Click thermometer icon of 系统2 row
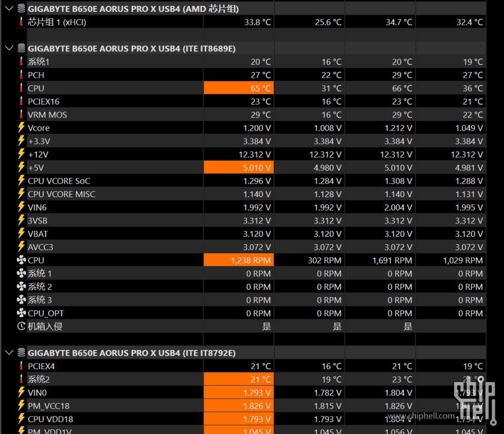Image resolution: width=504 pixels, height=434 pixels. point(21,379)
